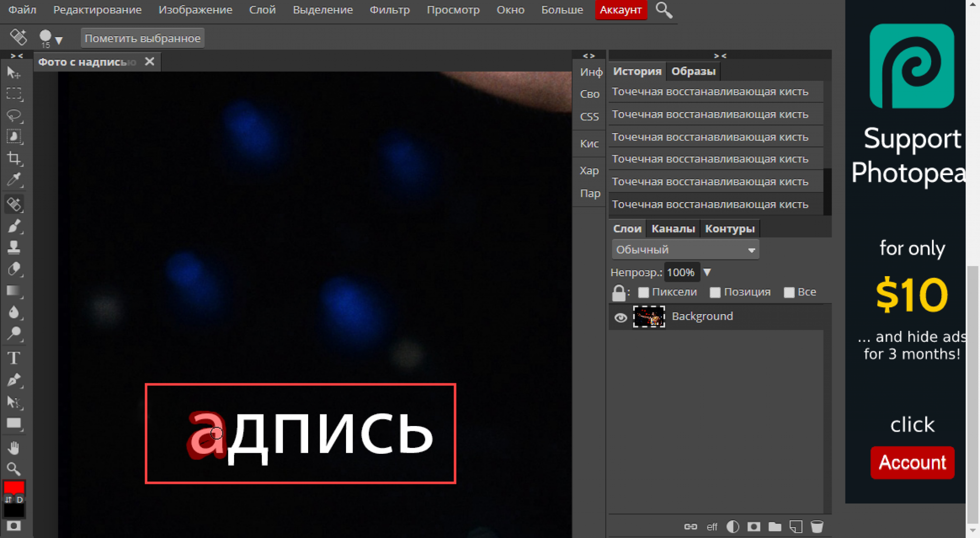Click the Support Photopea Account button
980x538 pixels.
click(911, 462)
